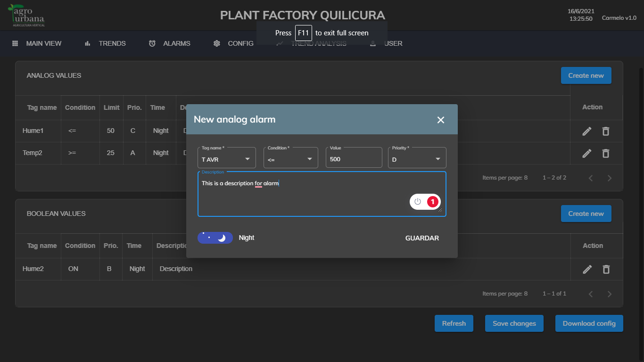Delete the Hume1 alarm row
Image resolution: width=644 pixels, height=362 pixels.
coord(606,131)
